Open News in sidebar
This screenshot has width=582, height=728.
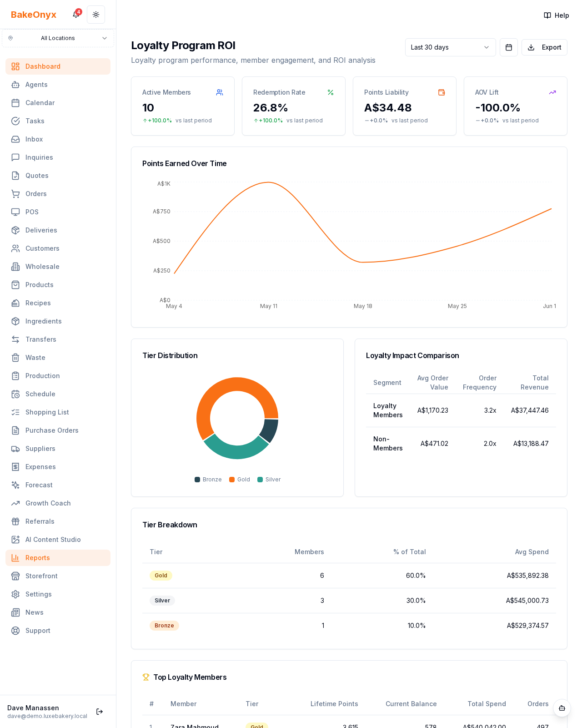pos(58,612)
